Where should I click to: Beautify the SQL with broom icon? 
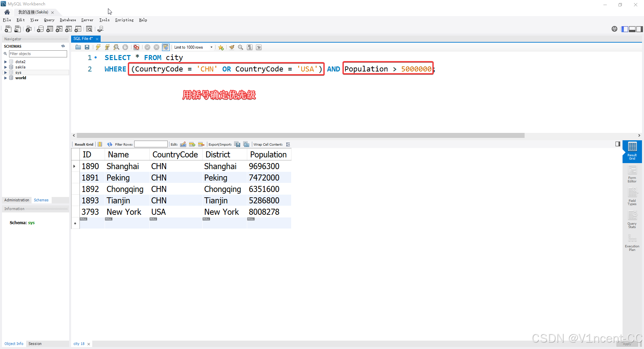coord(231,47)
